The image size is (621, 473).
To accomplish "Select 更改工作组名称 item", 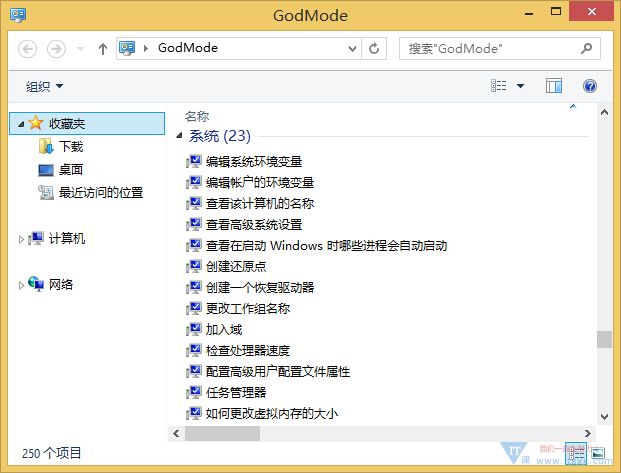I will click(248, 308).
